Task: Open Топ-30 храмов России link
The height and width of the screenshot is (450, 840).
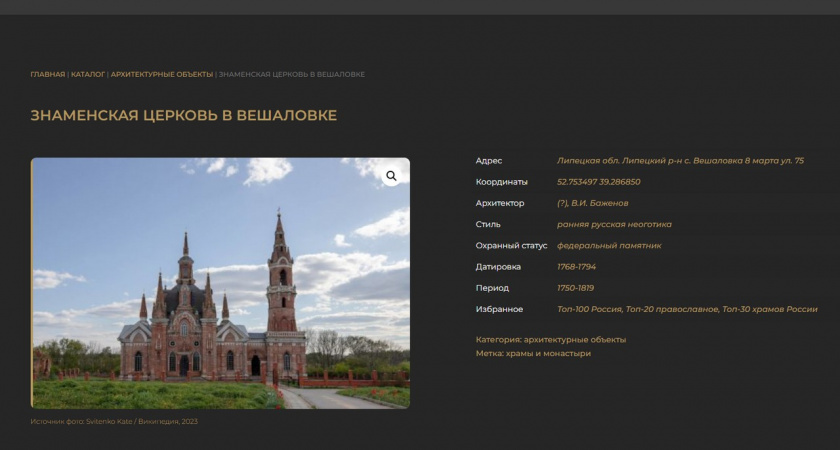Action: click(x=770, y=309)
